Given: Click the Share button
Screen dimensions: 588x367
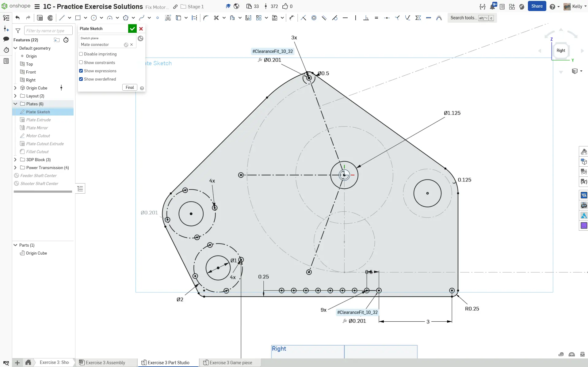Looking at the screenshot, I should tap(536, 6).
